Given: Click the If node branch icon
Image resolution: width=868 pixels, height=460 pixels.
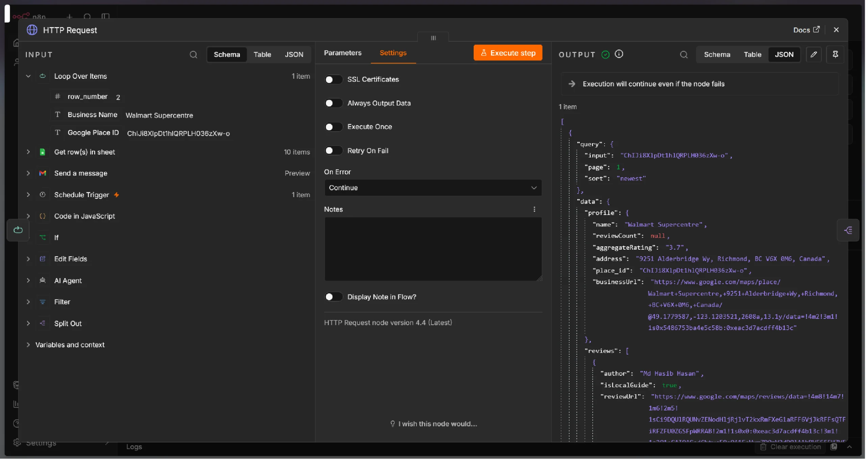Looking at the screenshot, I should 42,237.
